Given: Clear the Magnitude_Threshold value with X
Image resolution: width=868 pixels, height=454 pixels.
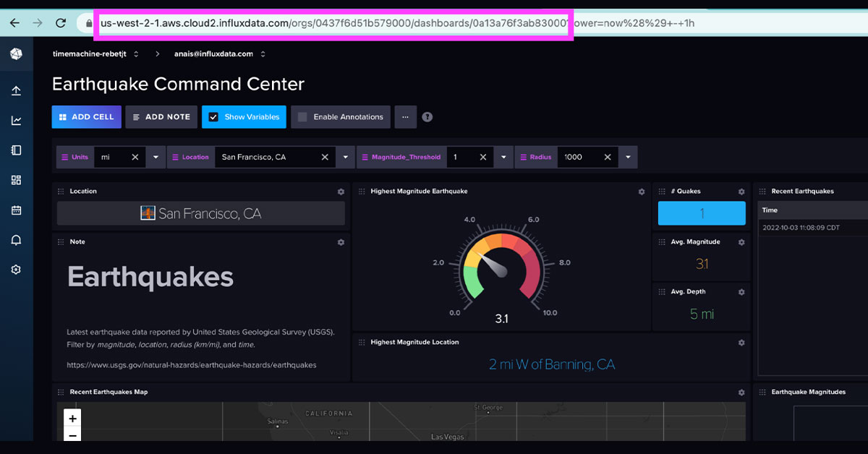Looking at the screenshot, I should [x=482, y=157].
